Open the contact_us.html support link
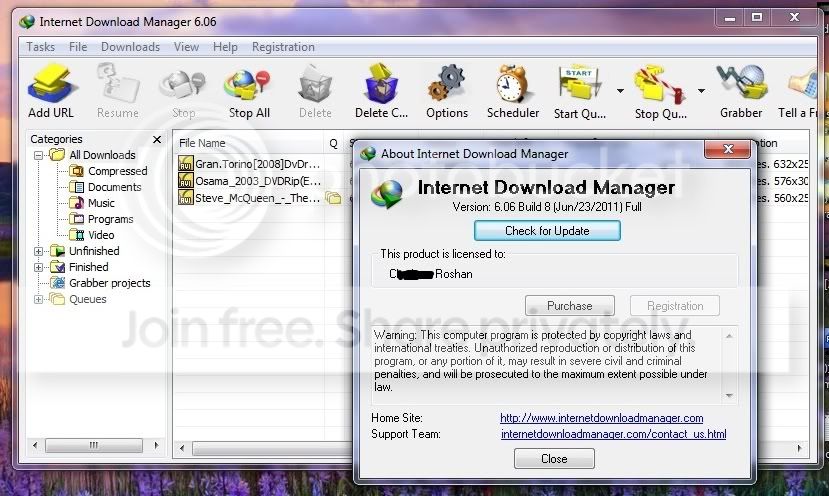This screenshot has width=829, height=496. click(613, 434)
